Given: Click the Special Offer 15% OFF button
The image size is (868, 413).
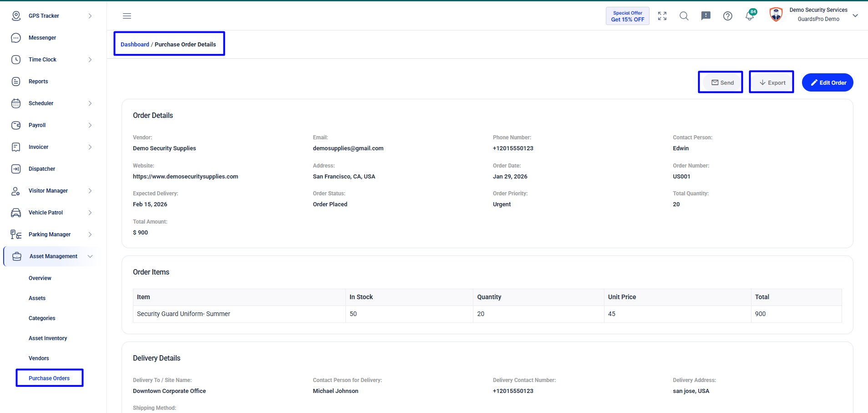Looking at the screenshot, I should click(628, 16).
